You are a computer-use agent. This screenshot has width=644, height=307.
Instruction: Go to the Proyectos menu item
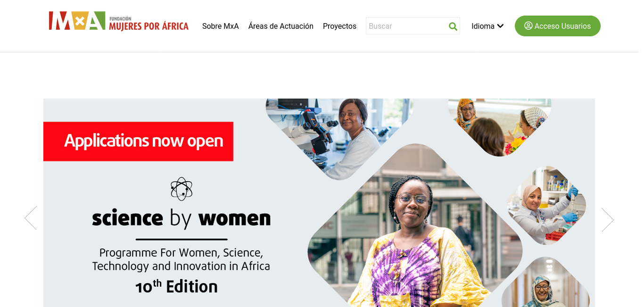pyautogui.click(x=339, y=26)
